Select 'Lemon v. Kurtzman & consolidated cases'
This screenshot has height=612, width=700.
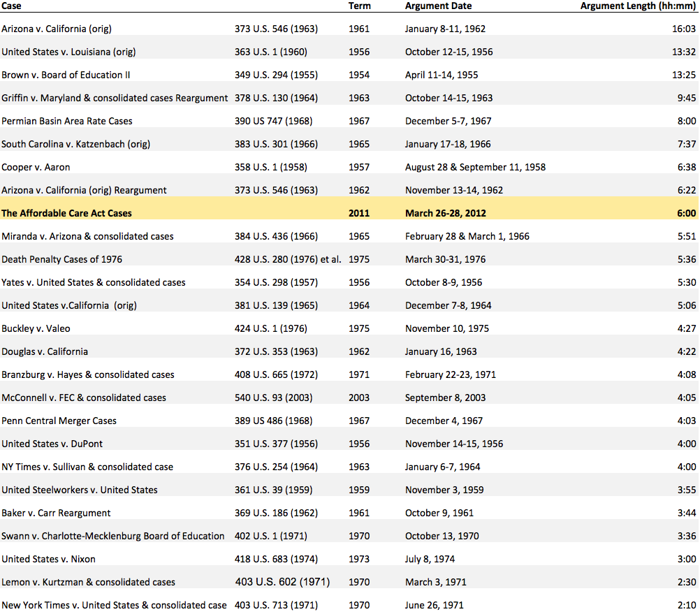89,583
